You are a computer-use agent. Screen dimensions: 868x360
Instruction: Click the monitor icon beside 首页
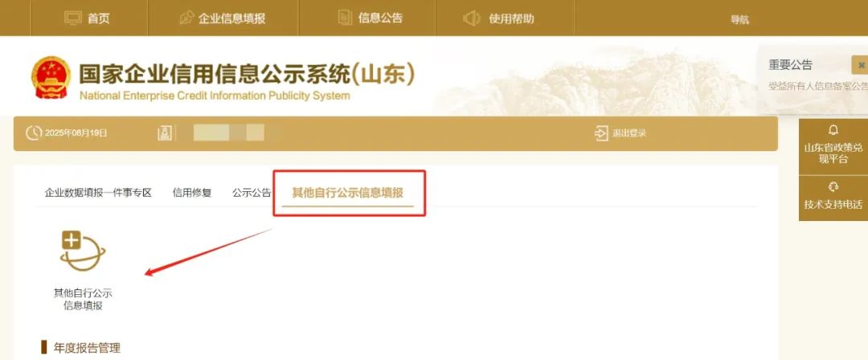(x=73, y=18)
